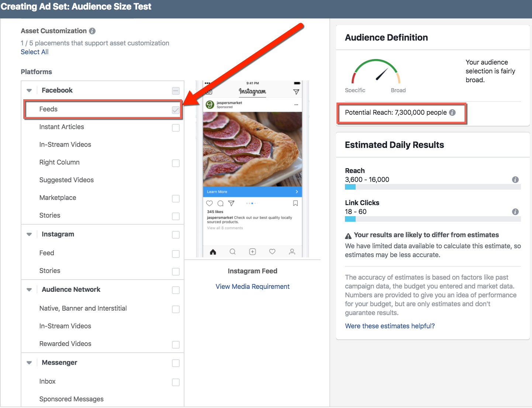The width and height of the screenshot is (532, 408).
Task: Click Select All placements link
Action: pos(35,52)
